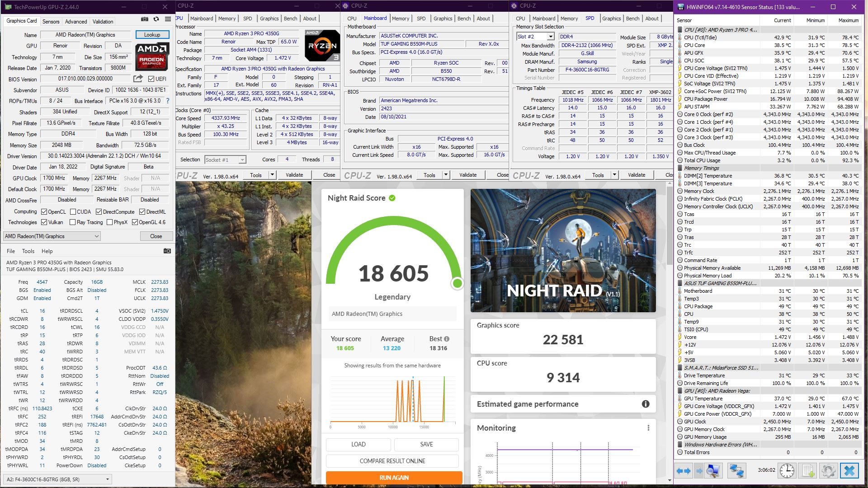Viewport: 868px width, 488px height.
Task: Click the bus interface question mark
Action: pos(168,101)
